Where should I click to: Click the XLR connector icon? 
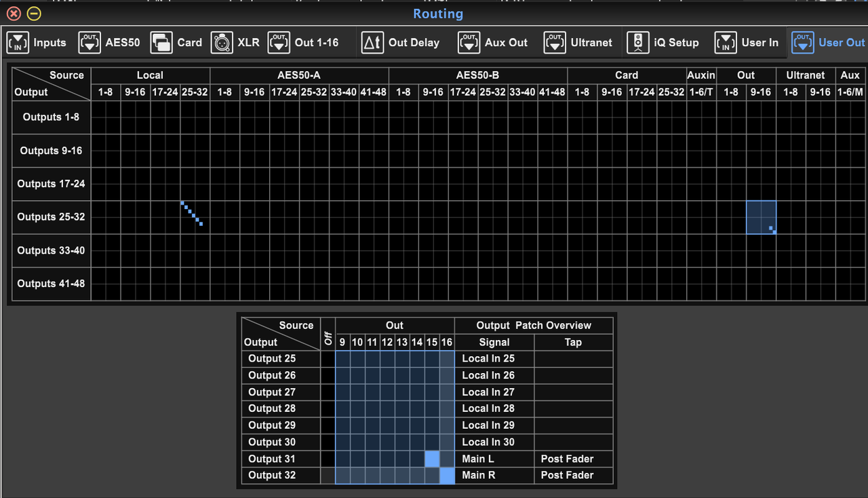coord(222,43)
